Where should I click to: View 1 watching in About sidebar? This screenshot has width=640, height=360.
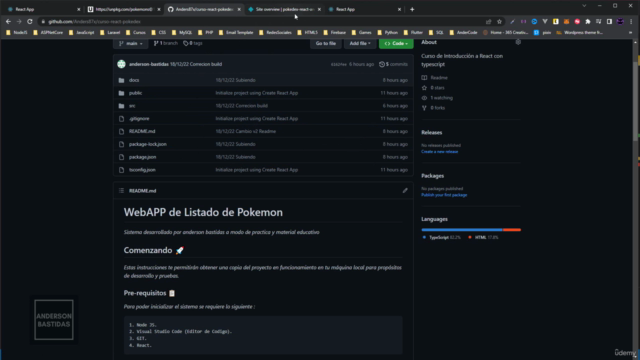click(x=437, y=98)
